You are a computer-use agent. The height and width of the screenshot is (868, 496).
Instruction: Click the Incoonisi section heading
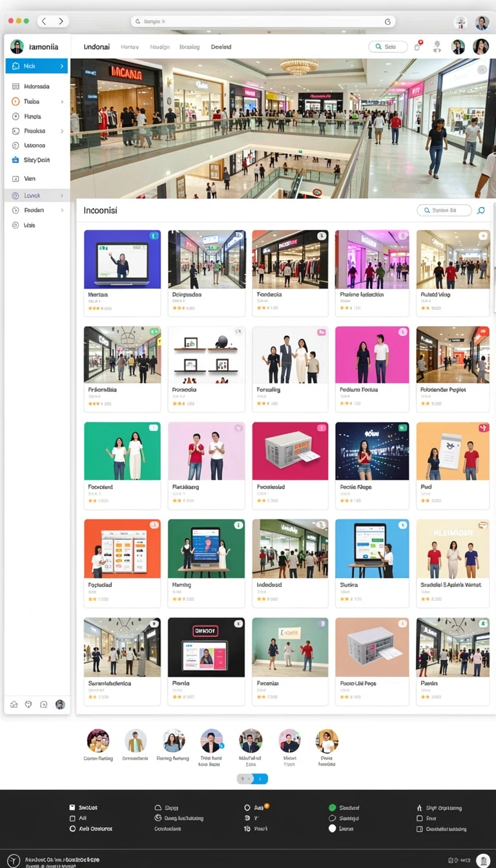pos(100,211)
